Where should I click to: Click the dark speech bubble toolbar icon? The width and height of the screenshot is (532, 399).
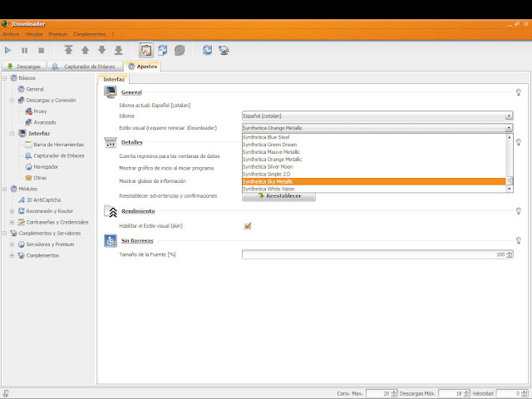pyautogui.click(x=180, y=51)
